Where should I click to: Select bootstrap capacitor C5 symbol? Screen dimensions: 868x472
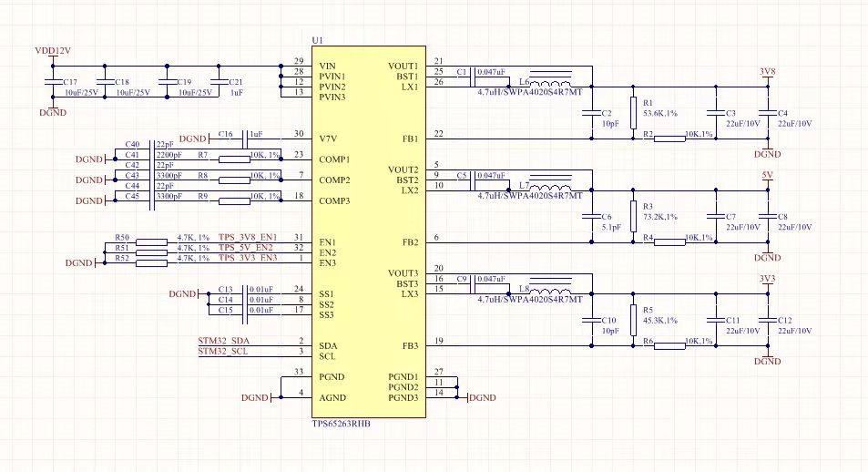[x=473, y=180]
